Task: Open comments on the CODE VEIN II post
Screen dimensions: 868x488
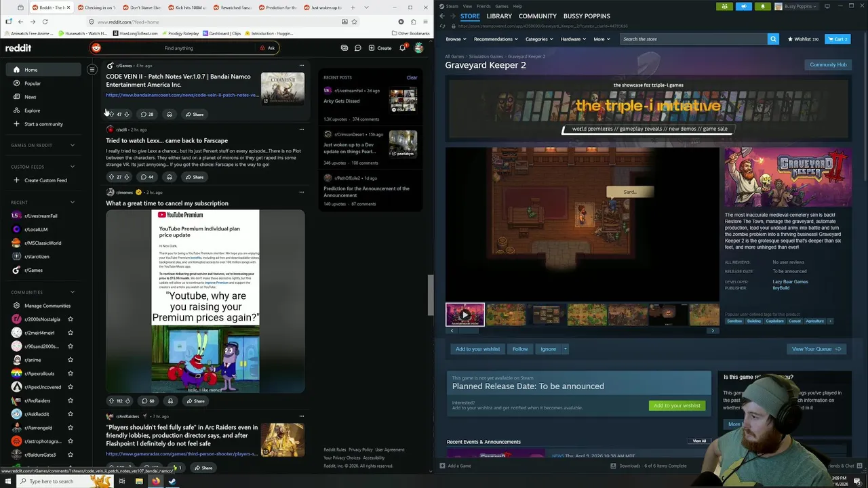Action: click(x=147, y=114)
